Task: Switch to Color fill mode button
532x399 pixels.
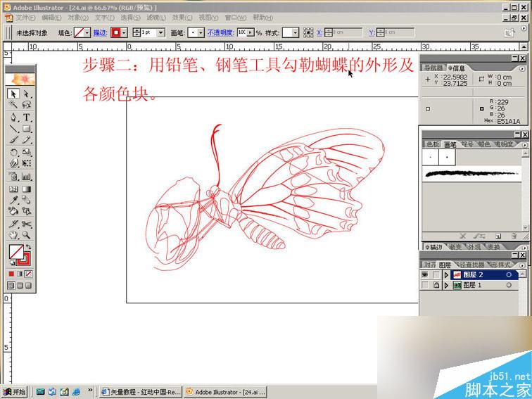Action: 11,274
